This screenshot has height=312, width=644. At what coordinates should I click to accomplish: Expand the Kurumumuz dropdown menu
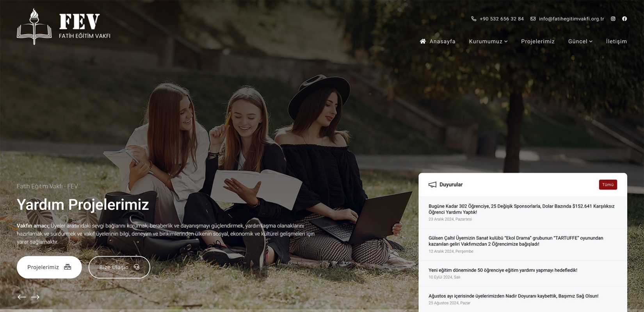coord(488,41)
